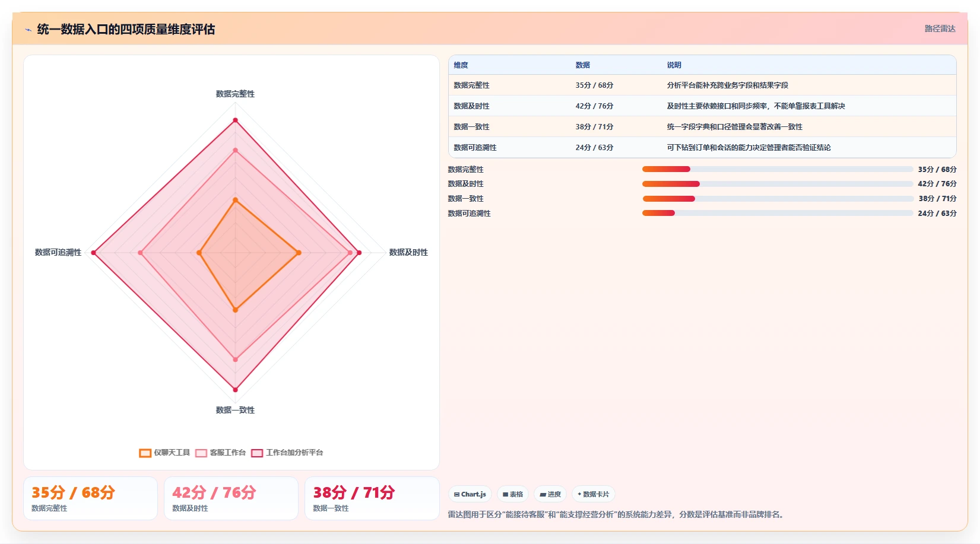This screenshot has width=980, height=544.
Task: Click the orange 仅聊天工具 legend color box
Action: [145, 453]
